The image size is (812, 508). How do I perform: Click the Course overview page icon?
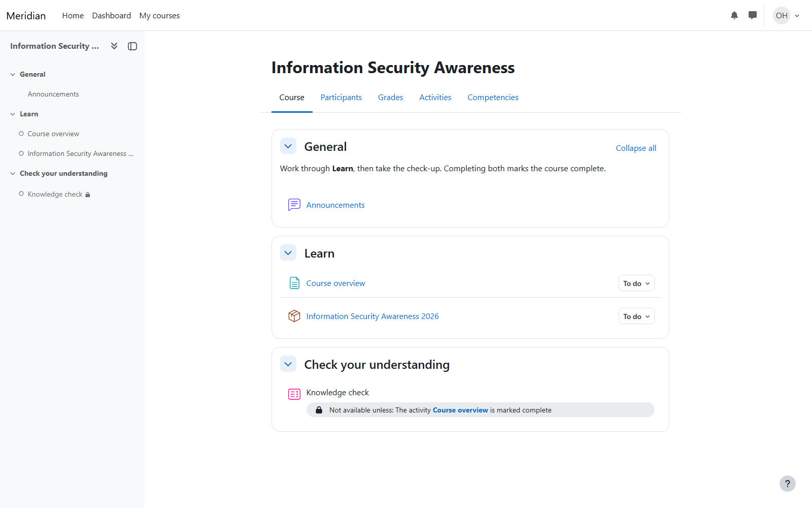click(x=294, y=283)
